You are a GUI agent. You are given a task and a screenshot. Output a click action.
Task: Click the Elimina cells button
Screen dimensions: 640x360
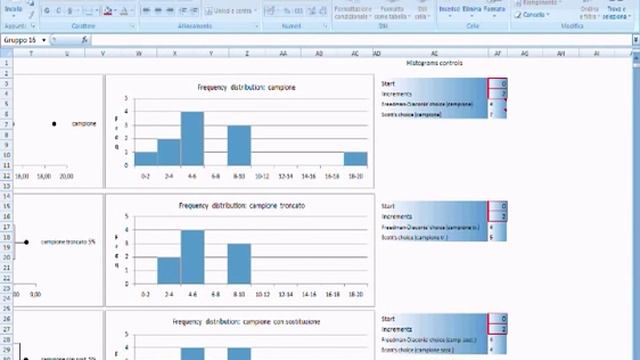click(472, 10)
